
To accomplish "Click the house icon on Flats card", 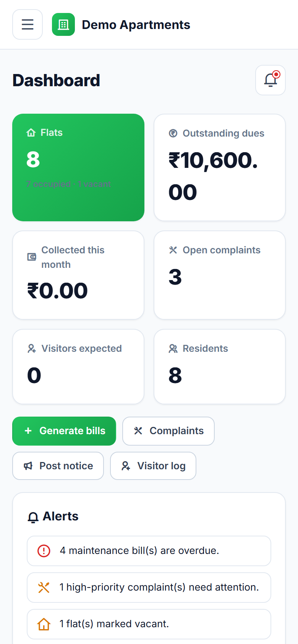I will click(x=31, y=133).
